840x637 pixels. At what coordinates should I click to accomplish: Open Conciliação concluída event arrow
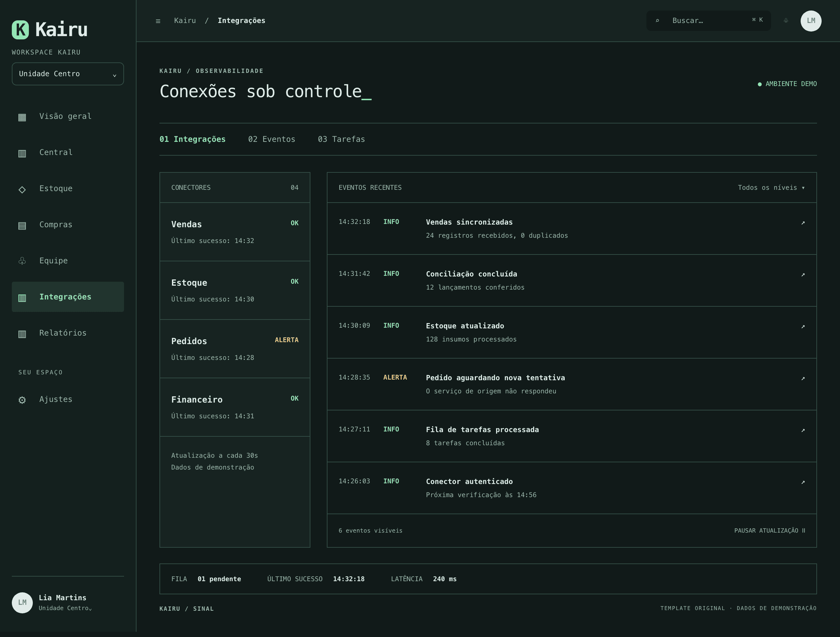[803, 275]
